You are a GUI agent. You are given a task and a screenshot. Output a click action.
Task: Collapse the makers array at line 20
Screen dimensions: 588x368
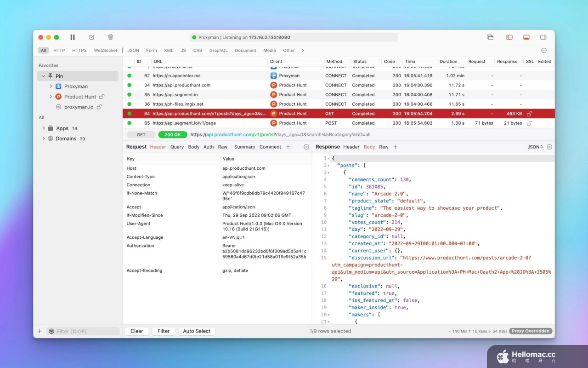click(x=328, y=315)
